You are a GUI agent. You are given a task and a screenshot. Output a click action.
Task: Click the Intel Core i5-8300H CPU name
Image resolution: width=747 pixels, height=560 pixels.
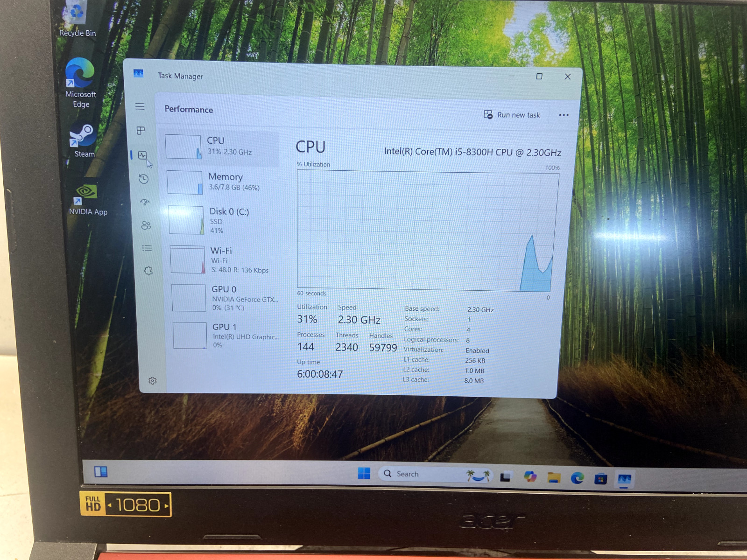pos(472,152)
